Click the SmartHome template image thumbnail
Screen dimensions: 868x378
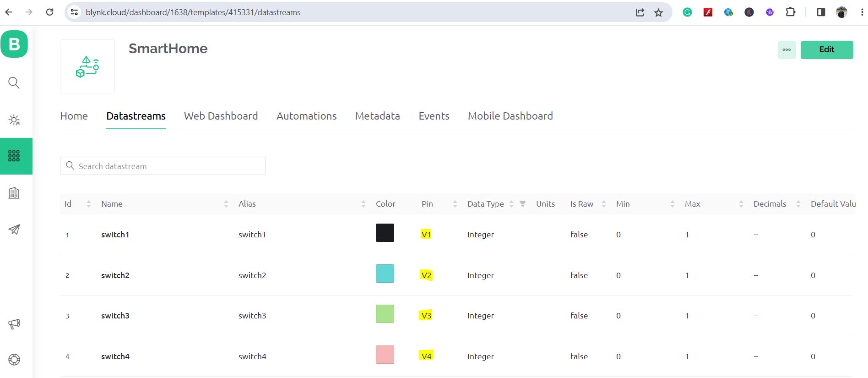pos(87,67)
